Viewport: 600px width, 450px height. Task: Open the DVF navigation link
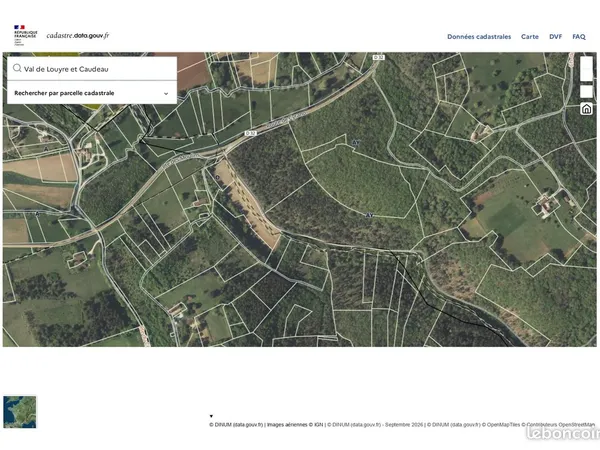pos(555,37)
